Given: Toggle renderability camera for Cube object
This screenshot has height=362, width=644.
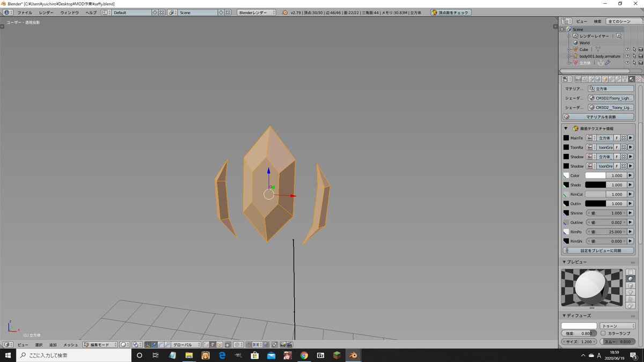Looking at the screenshot, I should pyautogui.click(x=640, y=49).
